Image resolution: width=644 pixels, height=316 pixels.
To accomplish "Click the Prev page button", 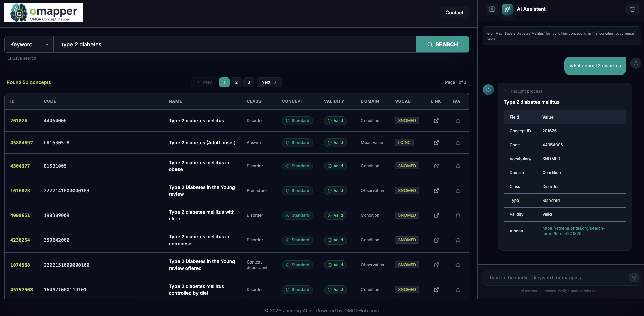I will pos(204,82).
